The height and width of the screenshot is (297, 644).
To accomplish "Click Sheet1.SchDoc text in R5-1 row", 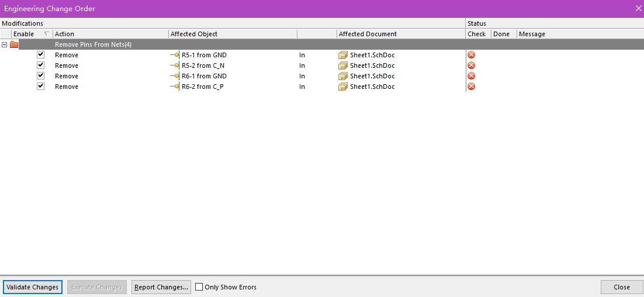I will pyautogui.click(x=372, y=54).
